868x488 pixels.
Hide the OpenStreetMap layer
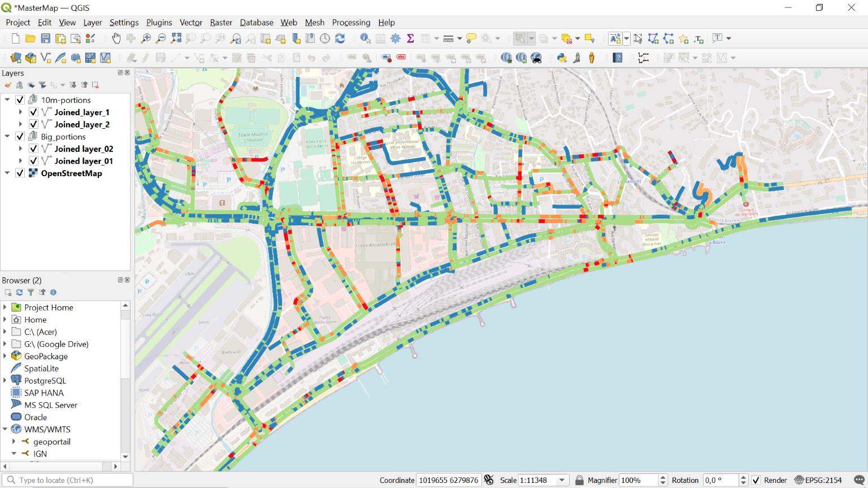[20, 173]
